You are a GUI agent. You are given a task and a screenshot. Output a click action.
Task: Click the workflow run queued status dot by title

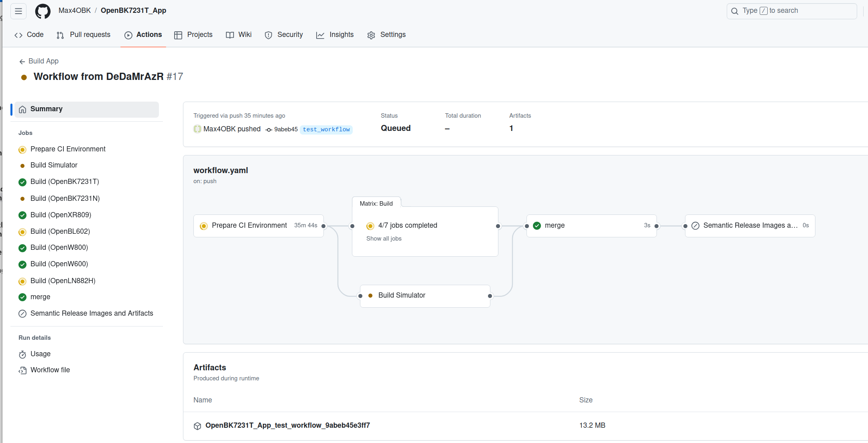24,77
